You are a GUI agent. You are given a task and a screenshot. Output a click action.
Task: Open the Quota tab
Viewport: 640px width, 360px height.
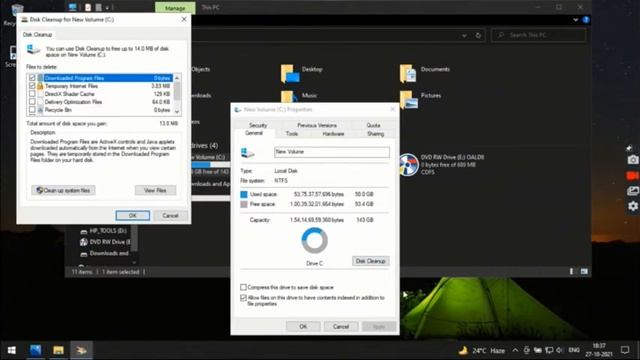[373, 125]
